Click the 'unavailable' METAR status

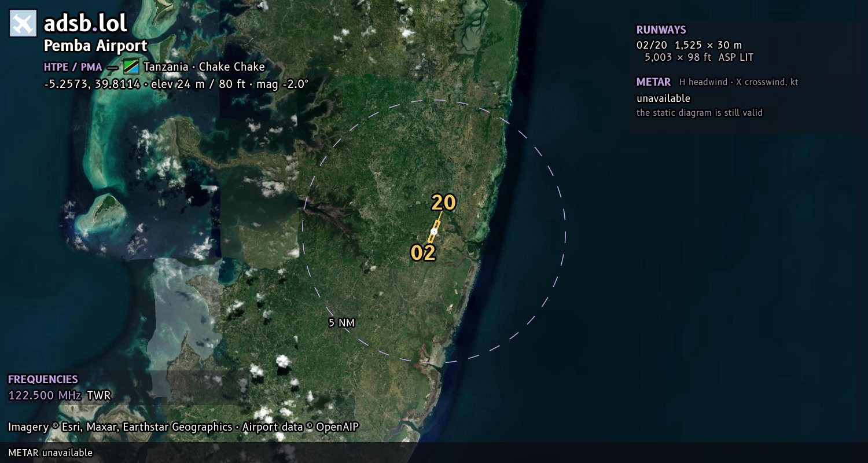(x=663, y=98)
